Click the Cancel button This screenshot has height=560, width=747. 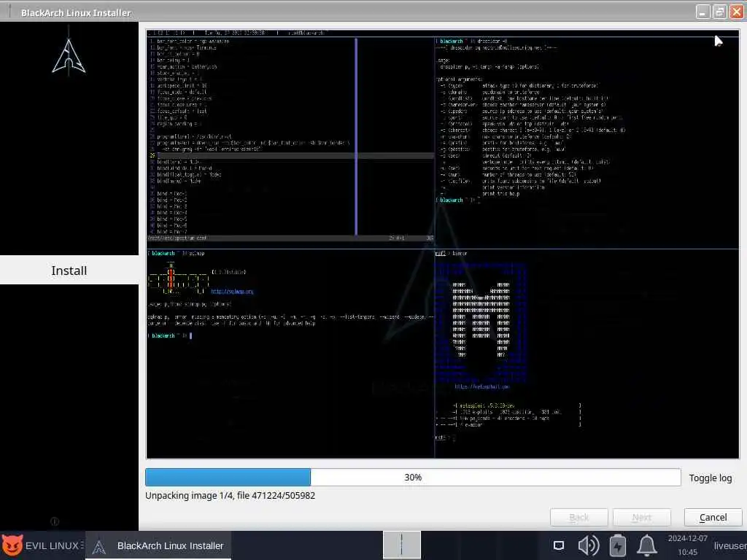713,517
